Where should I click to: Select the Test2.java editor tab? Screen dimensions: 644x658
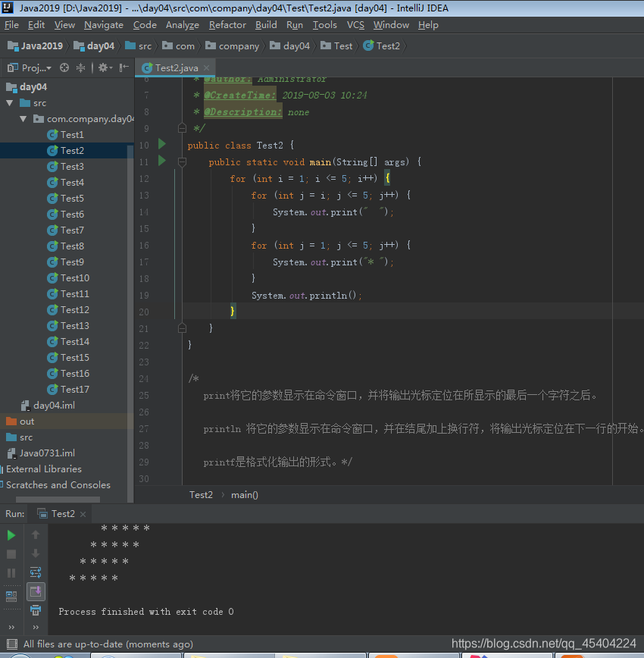coord(175,67)
